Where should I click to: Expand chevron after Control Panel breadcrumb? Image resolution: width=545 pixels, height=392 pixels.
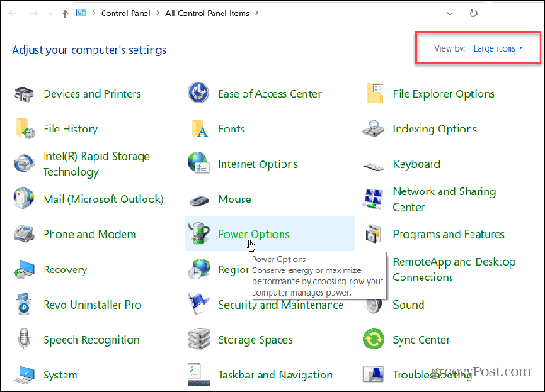click(158, 14)
